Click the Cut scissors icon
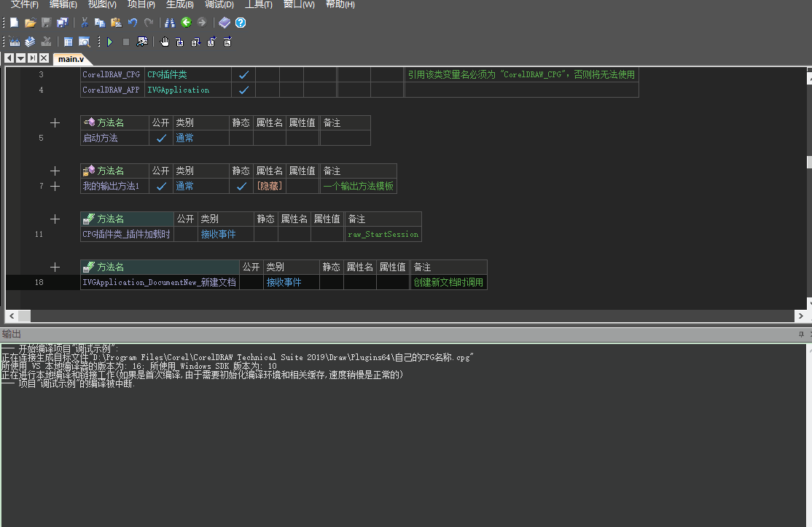812x527 pixels. click(85, 23)
